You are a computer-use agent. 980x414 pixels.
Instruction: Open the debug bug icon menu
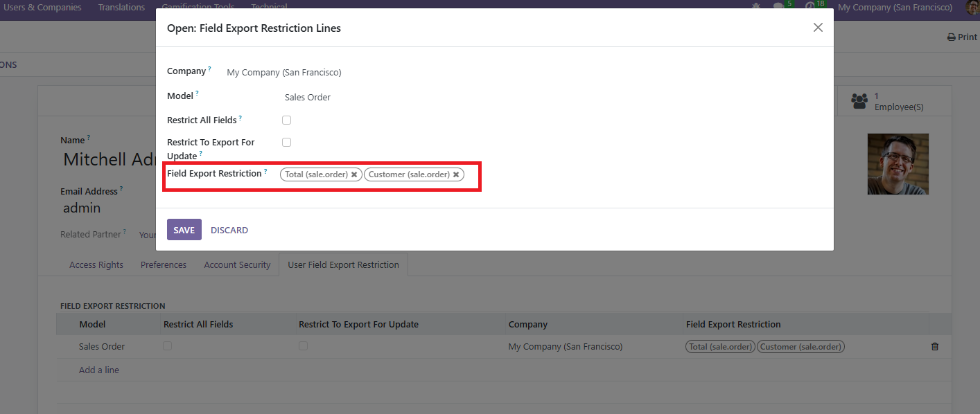755,7
